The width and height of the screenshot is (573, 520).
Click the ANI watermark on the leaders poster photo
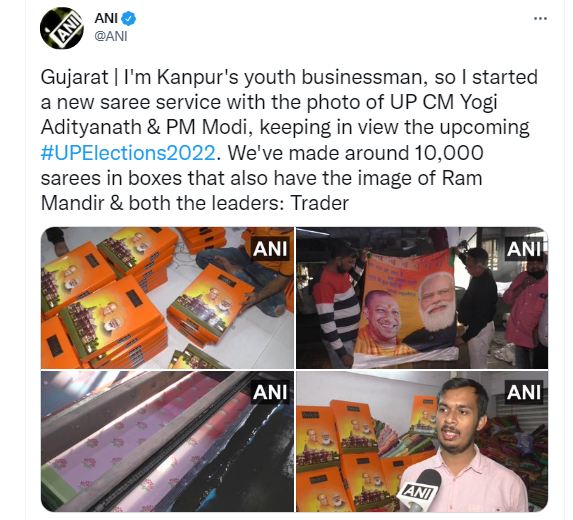click(x=524, y=248)
